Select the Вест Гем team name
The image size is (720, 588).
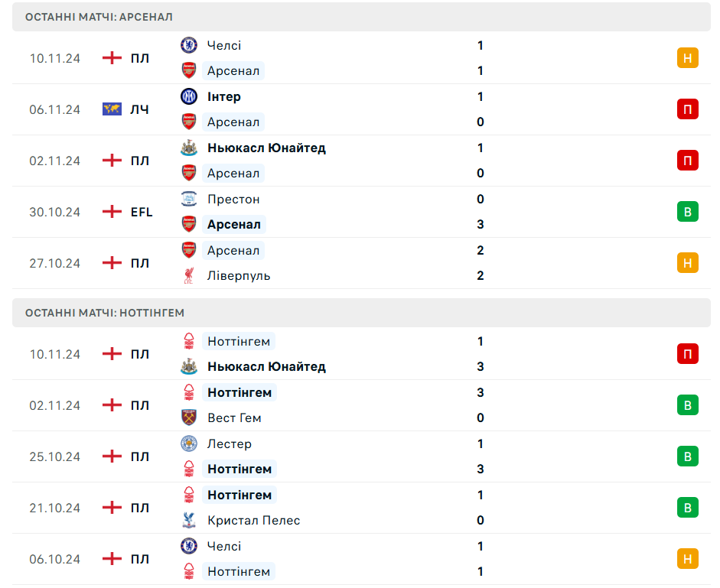coord(234,417)
